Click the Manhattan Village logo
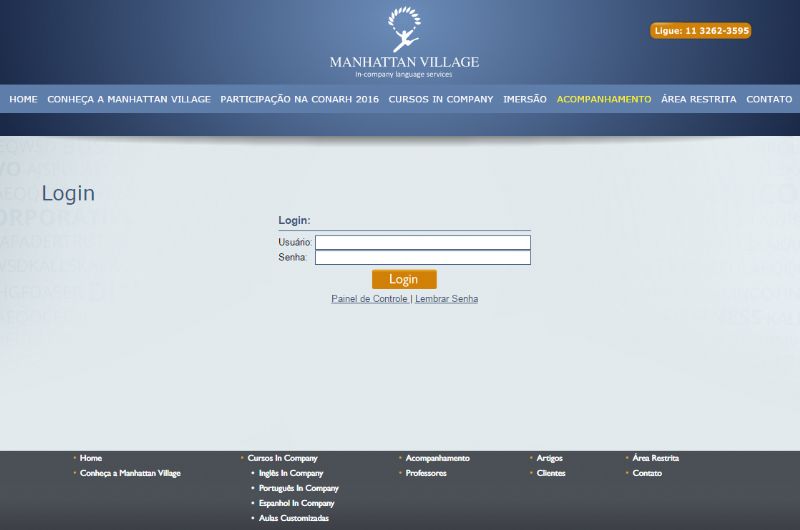 [x=404, y=42]
